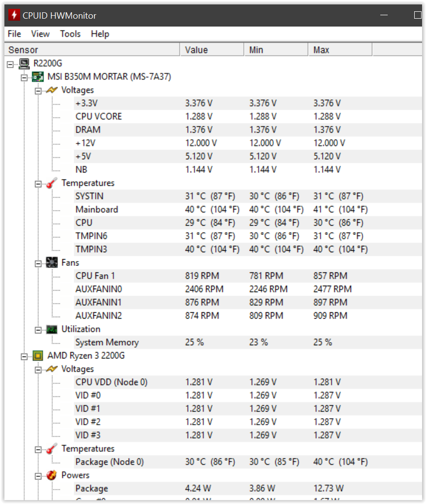The width and height of the screenshot is (426, 504).
Task: Open the File menu
Action: click(14, 34)
